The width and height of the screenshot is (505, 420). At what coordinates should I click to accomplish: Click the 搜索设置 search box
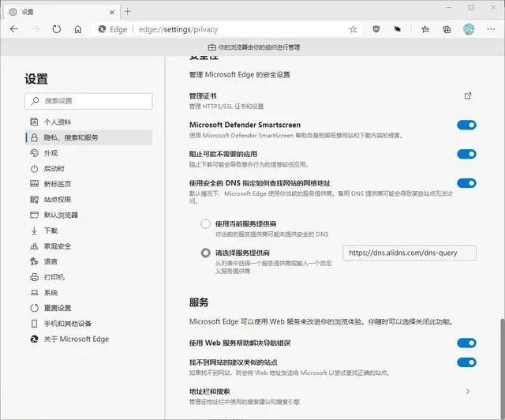[88, 101]
